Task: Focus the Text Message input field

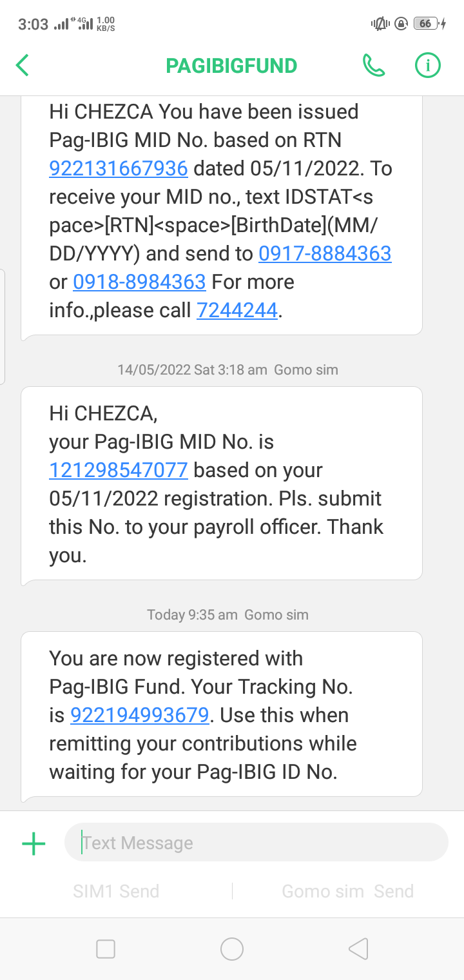Action: [x=256, y=843]
